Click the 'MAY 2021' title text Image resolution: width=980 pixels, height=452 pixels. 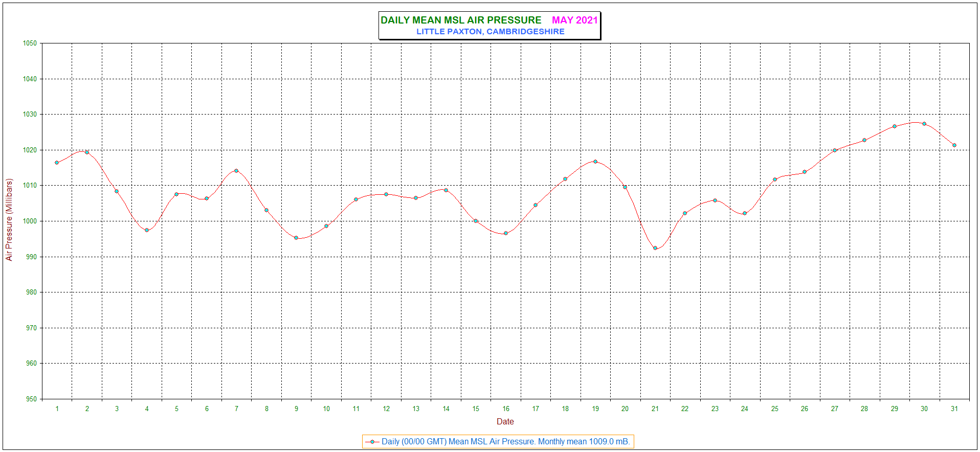575,20
